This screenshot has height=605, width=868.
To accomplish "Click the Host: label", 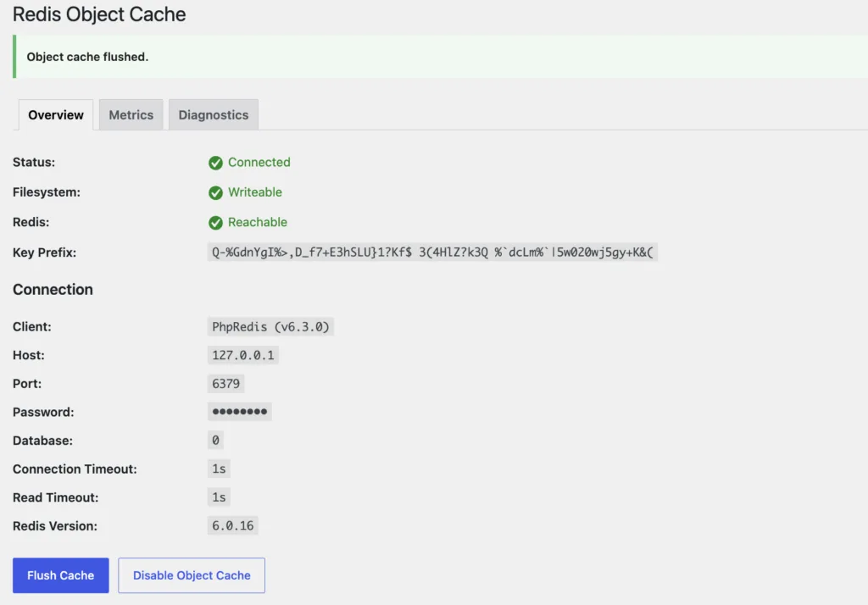I will [x=29, y=355].
